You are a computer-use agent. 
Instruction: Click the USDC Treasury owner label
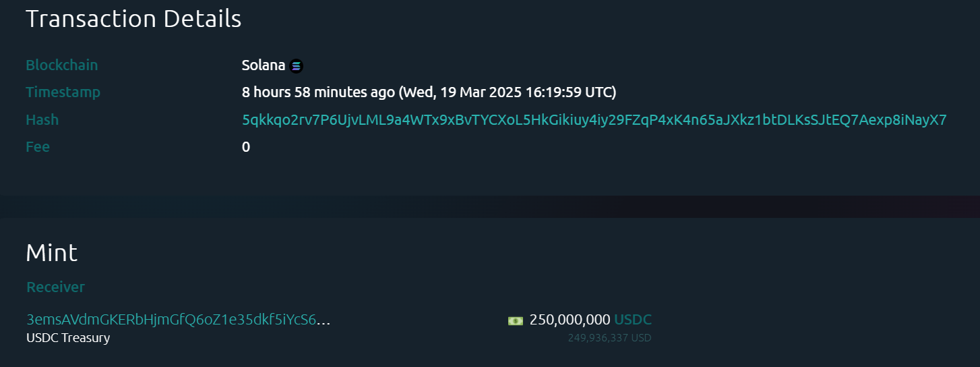pyautogui.click(x=67, y=338)
